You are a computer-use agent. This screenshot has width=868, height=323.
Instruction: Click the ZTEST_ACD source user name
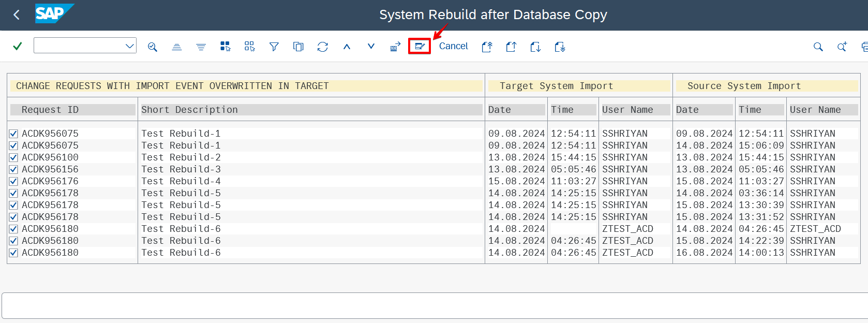pos(815,229)
